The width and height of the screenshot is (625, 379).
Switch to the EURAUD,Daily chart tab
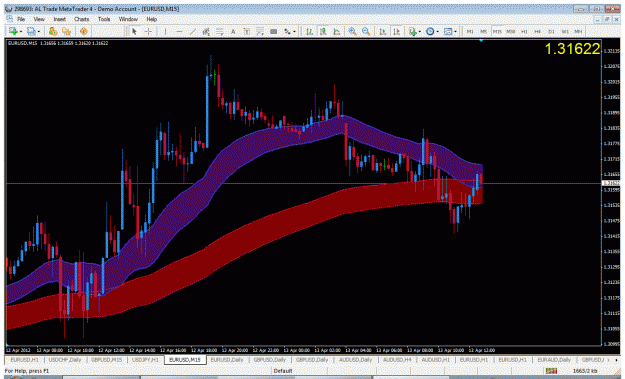pos(553,360)
